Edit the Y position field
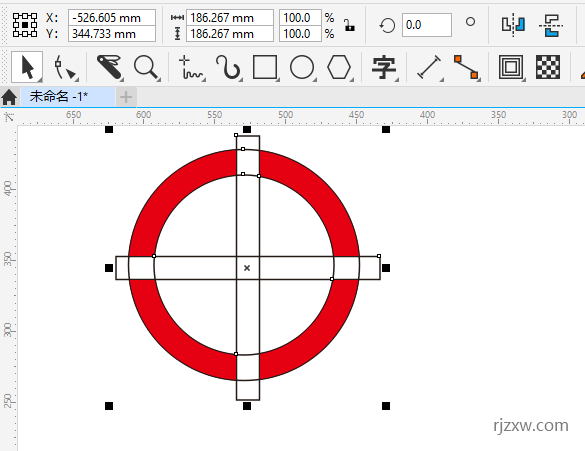 [x=112, y=34]
